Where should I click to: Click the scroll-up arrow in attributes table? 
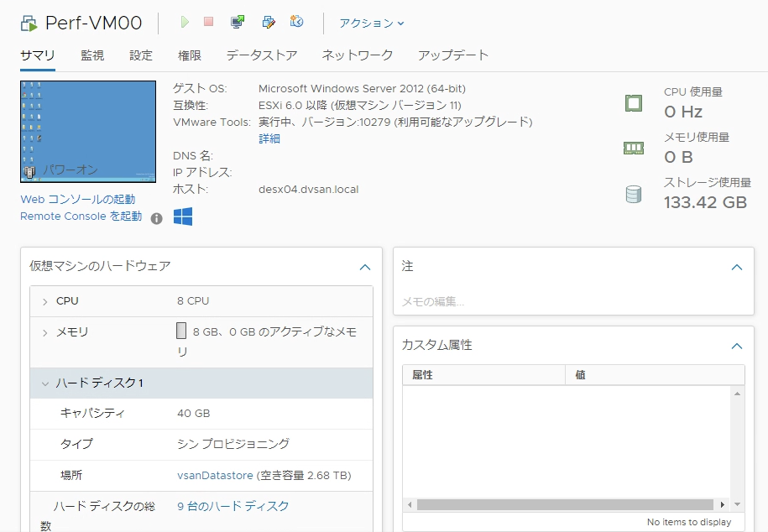coord(737,394)
